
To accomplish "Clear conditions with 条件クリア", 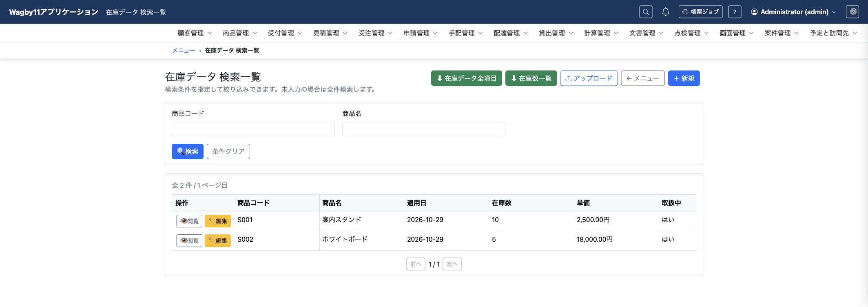I will click(228, 151).
